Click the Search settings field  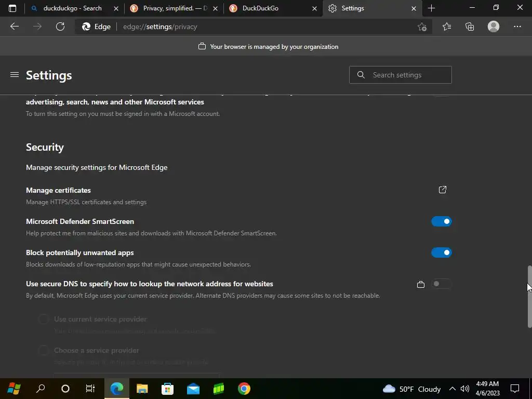tap(401, 75)
